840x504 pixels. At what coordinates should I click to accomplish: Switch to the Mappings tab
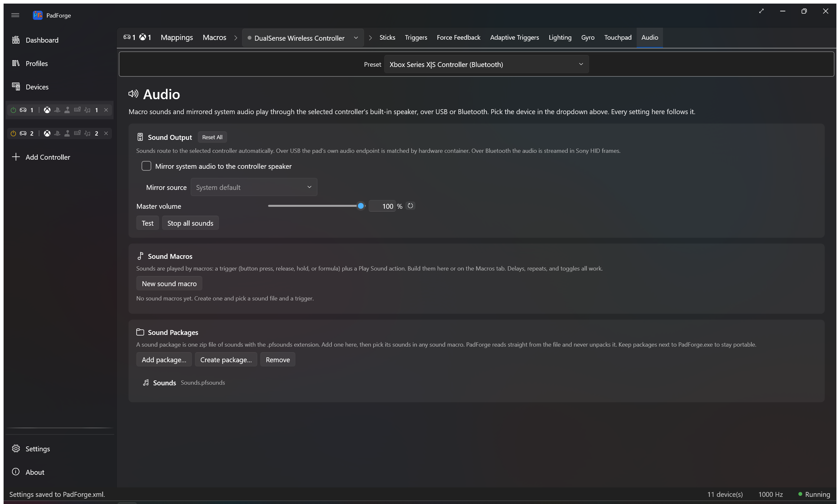[x=177, y=37]
